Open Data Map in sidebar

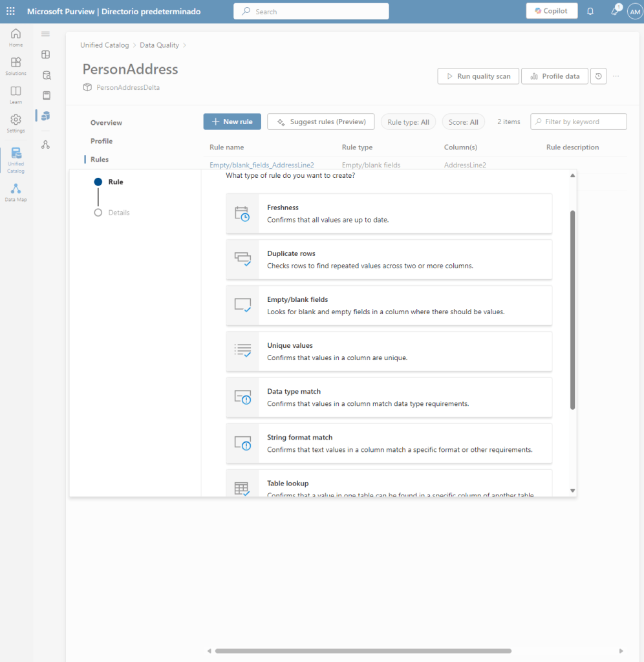[16, 192]
